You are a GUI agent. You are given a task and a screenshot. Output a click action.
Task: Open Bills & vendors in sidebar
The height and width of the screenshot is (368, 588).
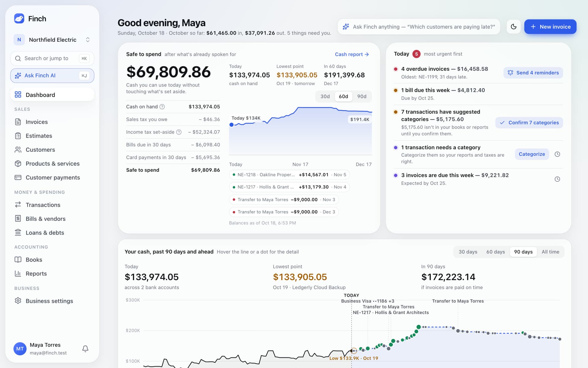(x=52, y=219)
